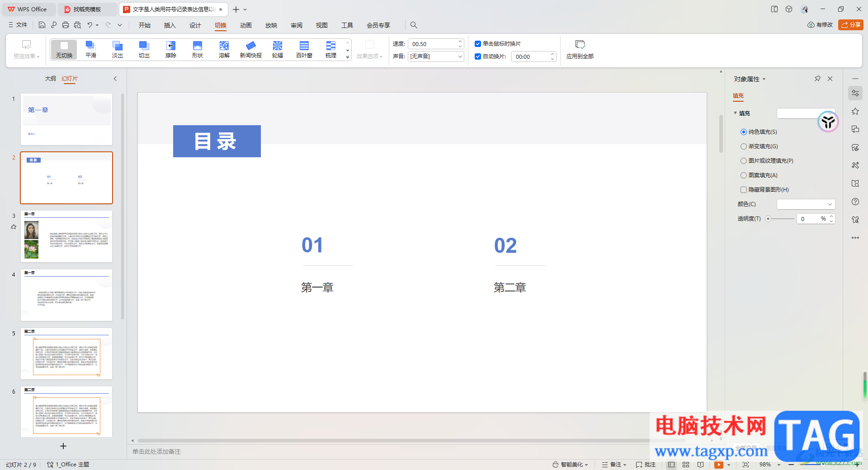Open the 智能美化 dropdown in status bar

(x=571, y=465)
